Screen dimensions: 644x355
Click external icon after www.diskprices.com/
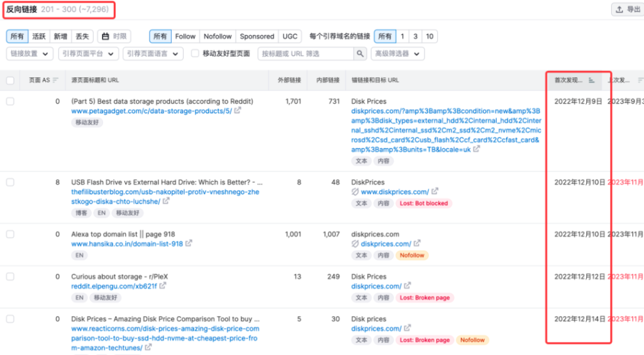435,191
